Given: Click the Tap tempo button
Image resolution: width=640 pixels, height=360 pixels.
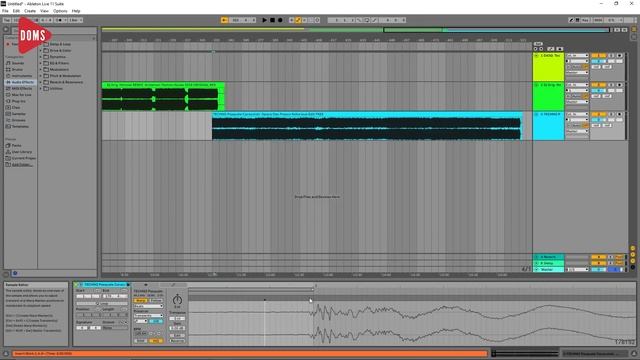Looking at the screenshot, I should pos(7,20).
